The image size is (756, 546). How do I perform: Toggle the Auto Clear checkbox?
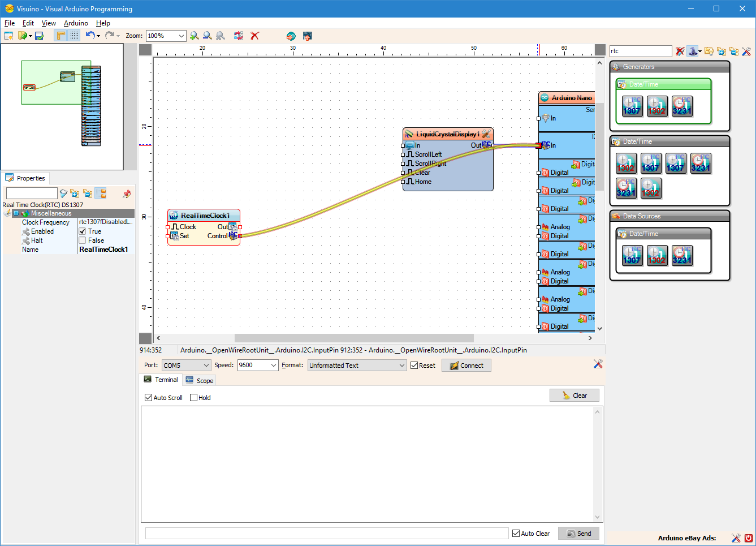click(x=516, y=534)
